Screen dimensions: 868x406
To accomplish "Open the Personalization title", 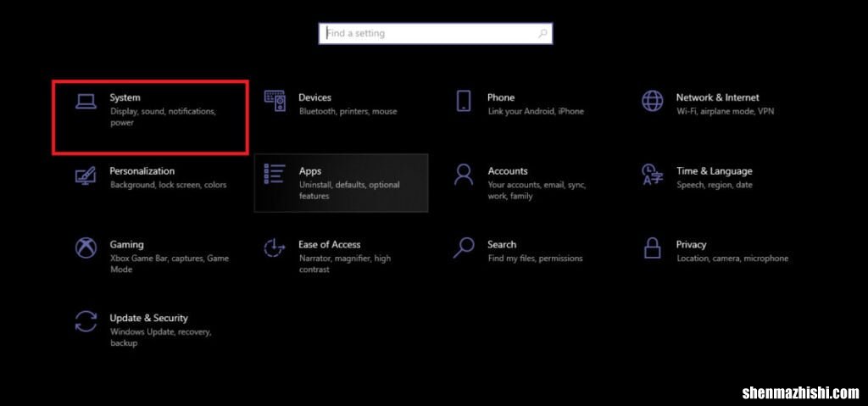I will 142,171.
